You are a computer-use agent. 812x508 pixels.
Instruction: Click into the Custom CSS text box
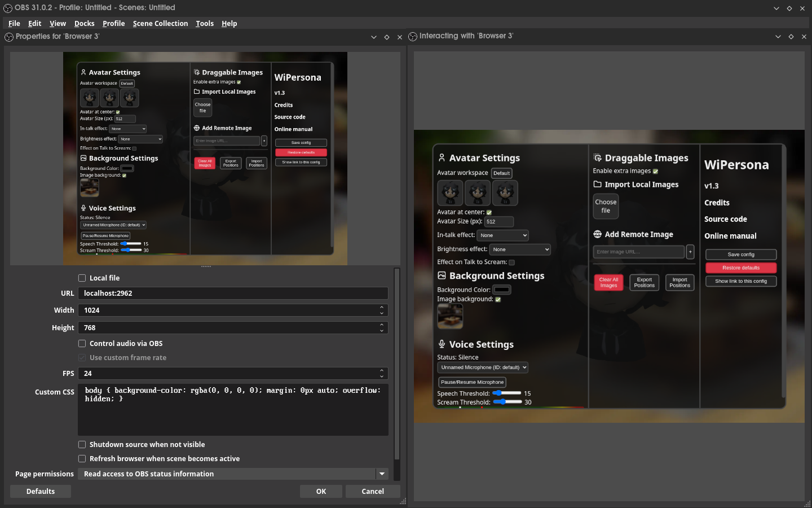point(233,410)
